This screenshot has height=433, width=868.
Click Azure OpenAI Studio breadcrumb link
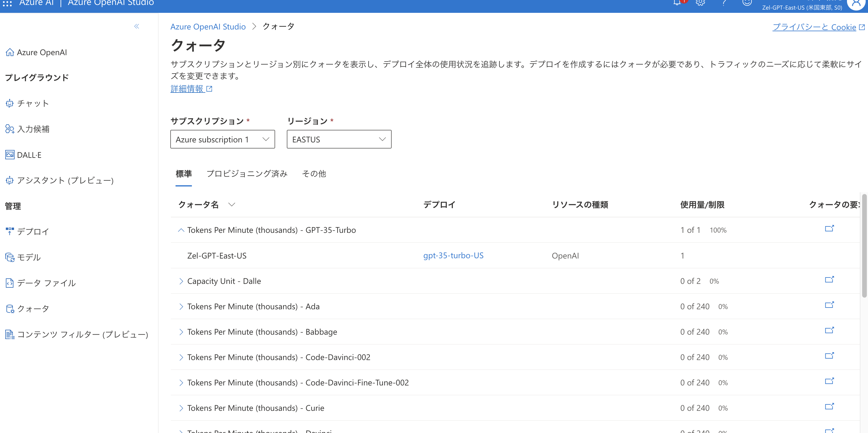tap(208, 27)
